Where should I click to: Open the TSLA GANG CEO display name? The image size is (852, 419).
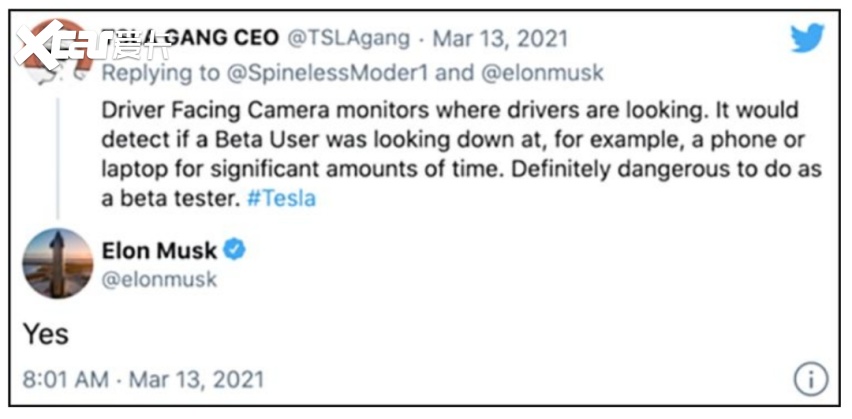point(190,39)
